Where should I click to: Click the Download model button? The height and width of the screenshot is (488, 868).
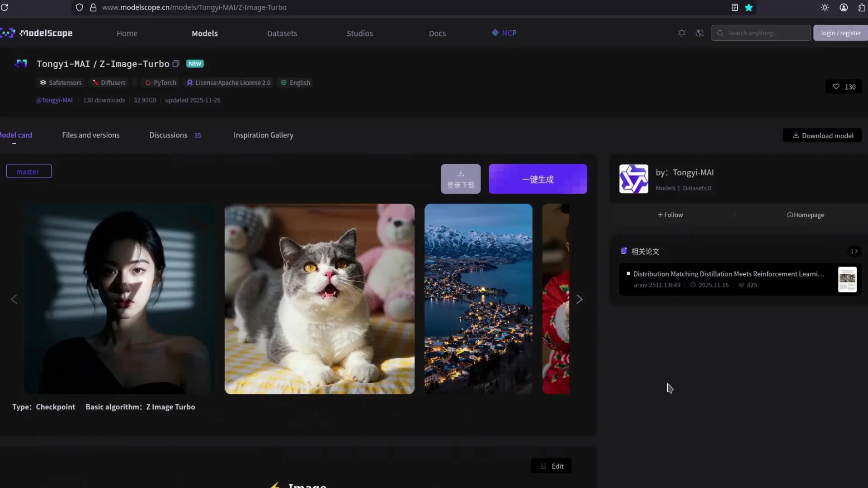[822, 136]
